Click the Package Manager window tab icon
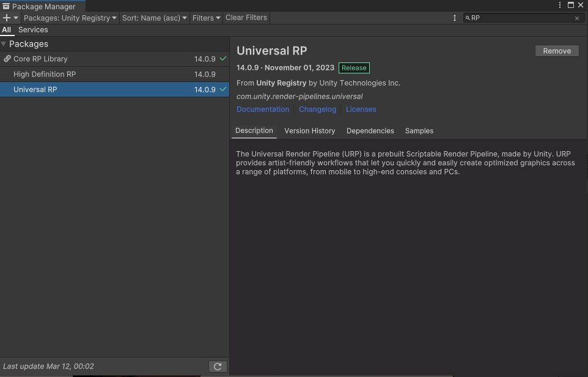The width and height of the screenshot is (588, 377). [6, 6]
